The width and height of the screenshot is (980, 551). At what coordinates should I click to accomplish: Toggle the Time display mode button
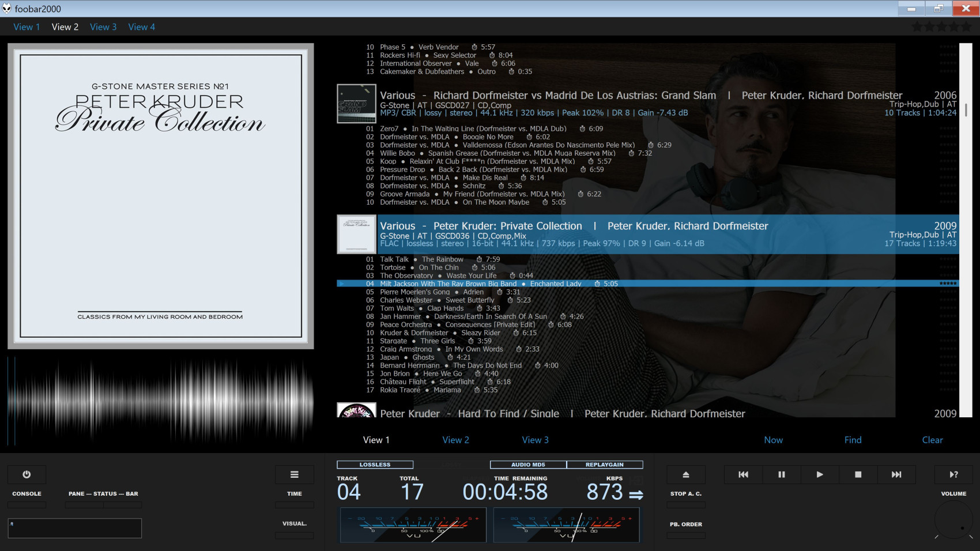294,505
